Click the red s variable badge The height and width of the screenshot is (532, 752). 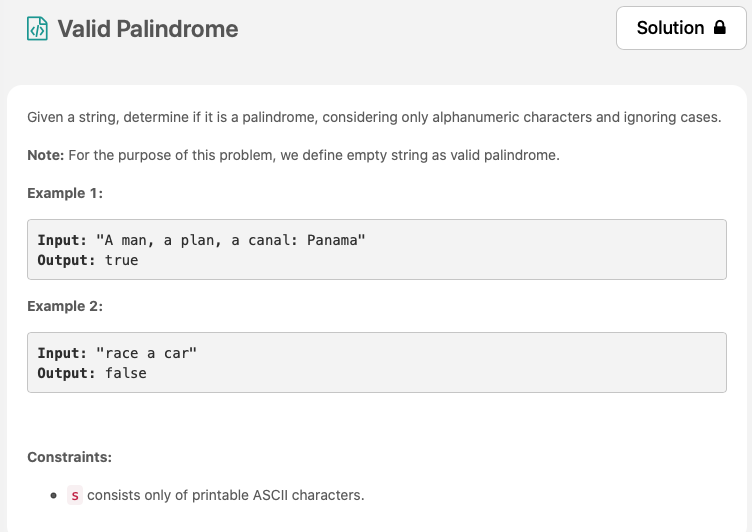75,495
